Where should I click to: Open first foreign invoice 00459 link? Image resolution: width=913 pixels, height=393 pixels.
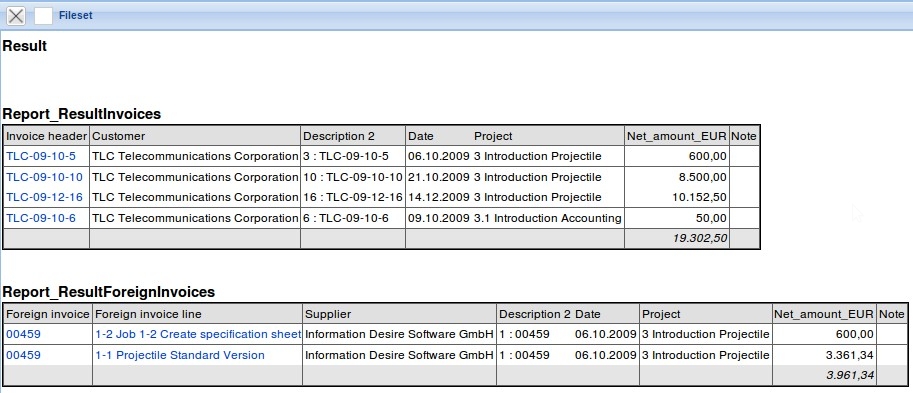[24, 334]
